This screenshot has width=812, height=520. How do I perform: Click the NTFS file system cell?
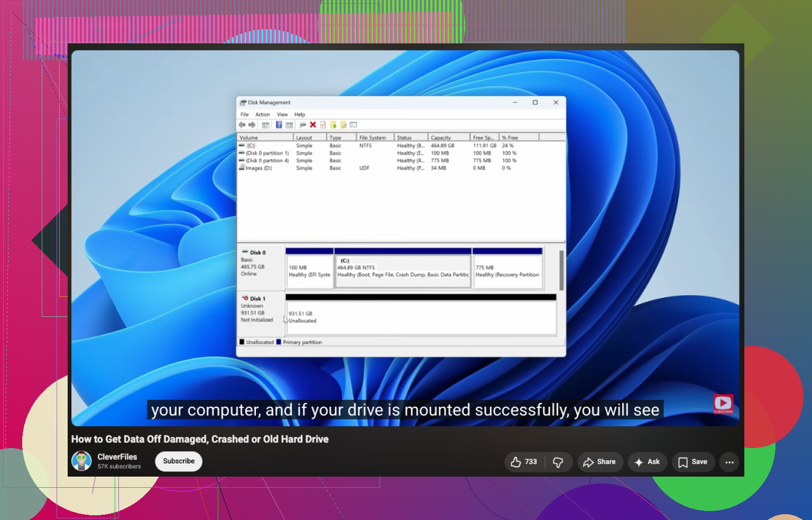point(365,145)
